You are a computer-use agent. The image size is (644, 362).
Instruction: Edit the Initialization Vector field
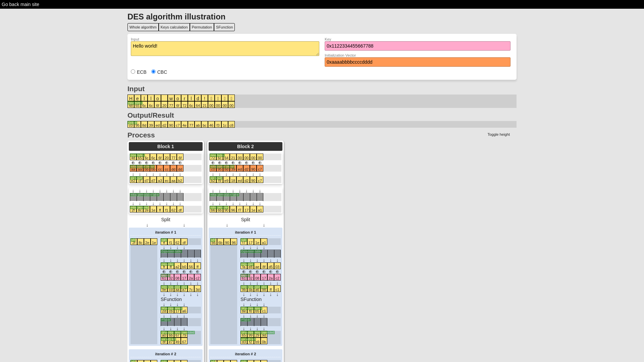tap(417, 62)
